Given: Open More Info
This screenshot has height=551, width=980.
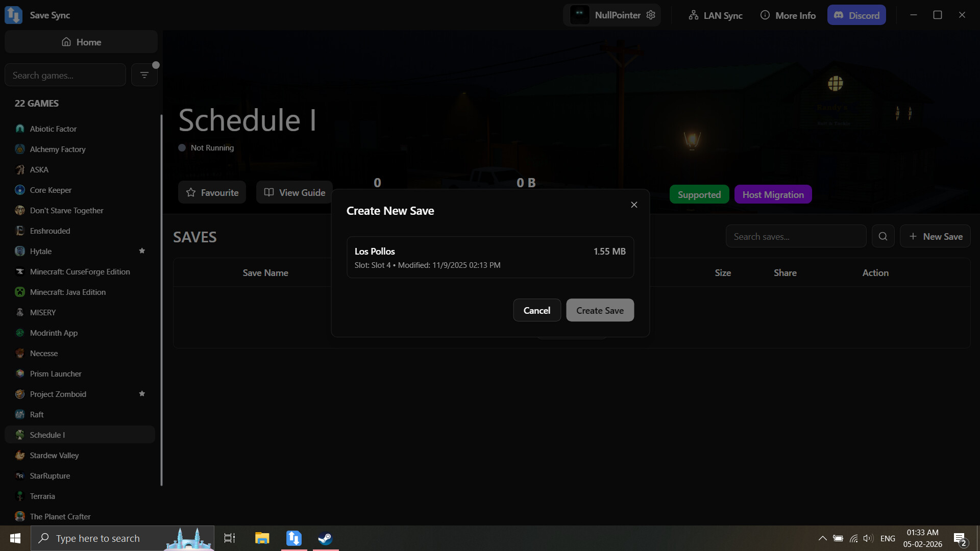Looking at the screenshot, I should click(x=788, y=15).
